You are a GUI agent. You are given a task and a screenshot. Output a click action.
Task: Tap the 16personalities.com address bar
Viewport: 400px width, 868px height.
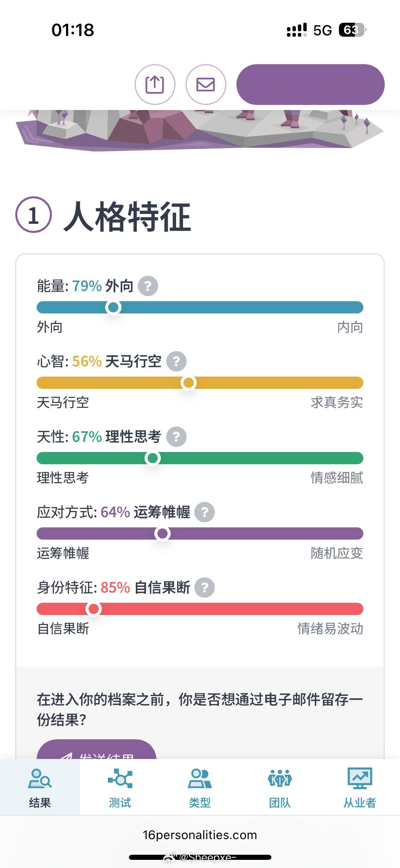pos(200,835)
